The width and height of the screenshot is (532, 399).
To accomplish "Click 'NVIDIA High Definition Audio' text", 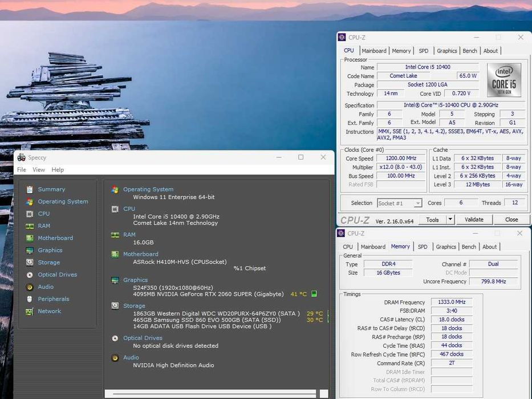I will (x=173, y=365).
